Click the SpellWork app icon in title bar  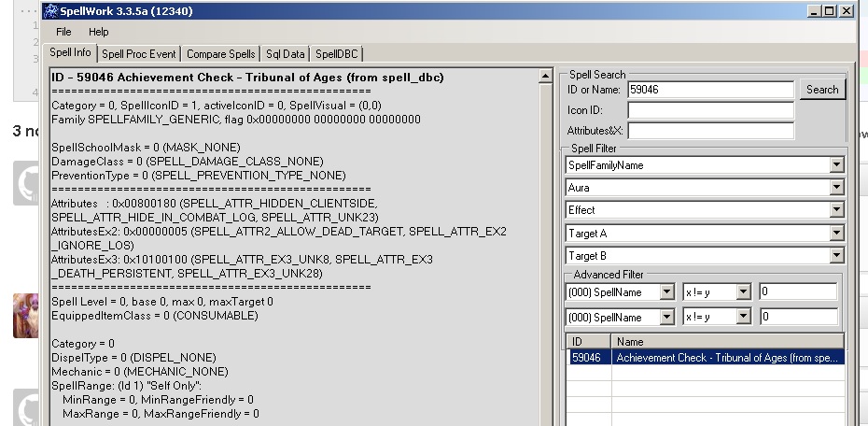(x=51, y=11)
